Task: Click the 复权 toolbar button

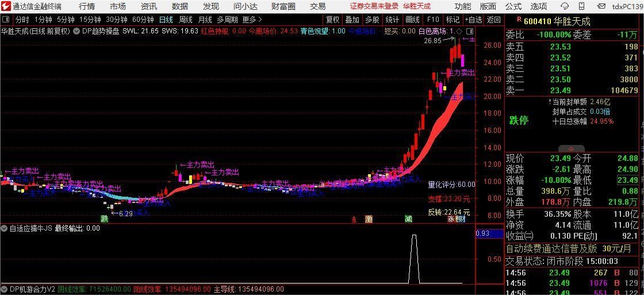Action: (x=333, y=20)
